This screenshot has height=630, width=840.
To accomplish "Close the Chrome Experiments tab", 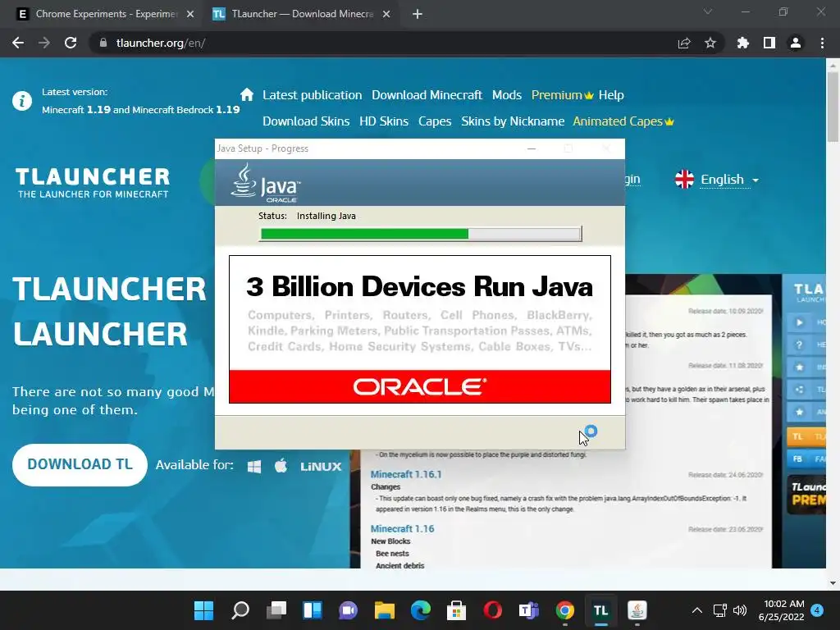I will pos(190,14).
